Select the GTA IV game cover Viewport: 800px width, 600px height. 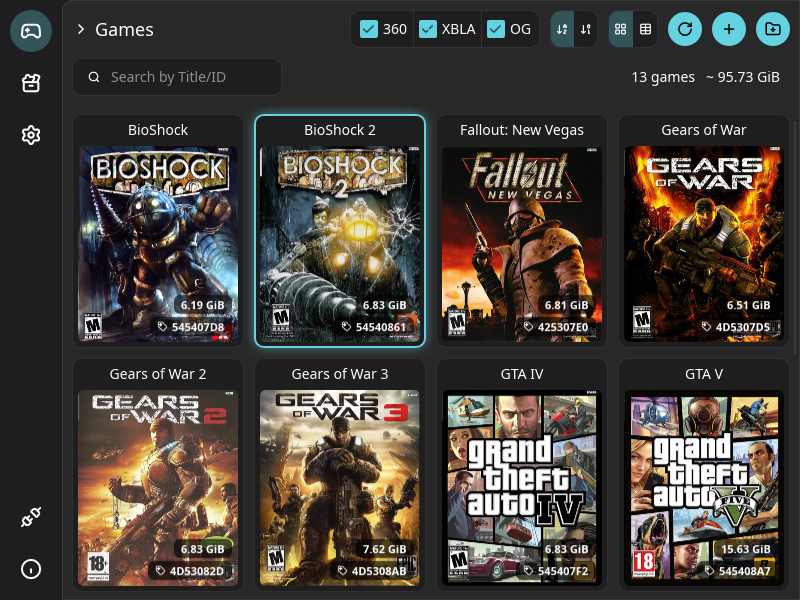click(522, 488)
